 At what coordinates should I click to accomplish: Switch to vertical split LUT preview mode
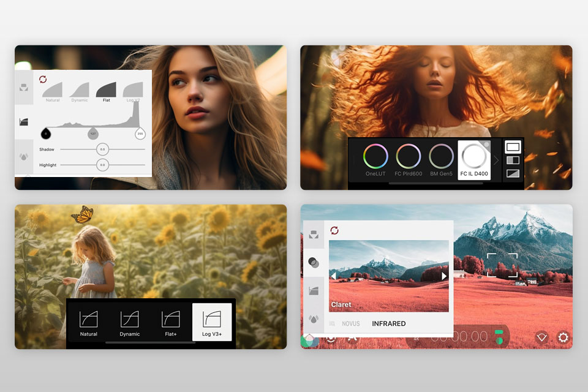(x=513, y=160)
